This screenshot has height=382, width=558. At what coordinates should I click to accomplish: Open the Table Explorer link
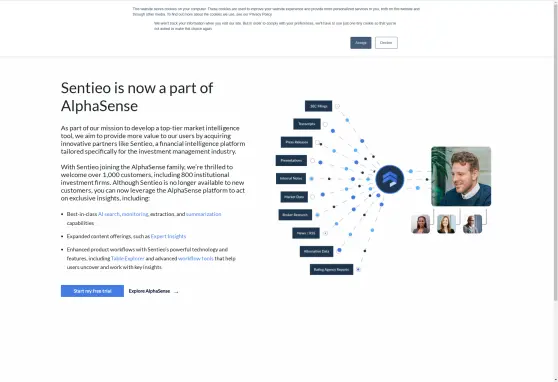click(127, 258)
